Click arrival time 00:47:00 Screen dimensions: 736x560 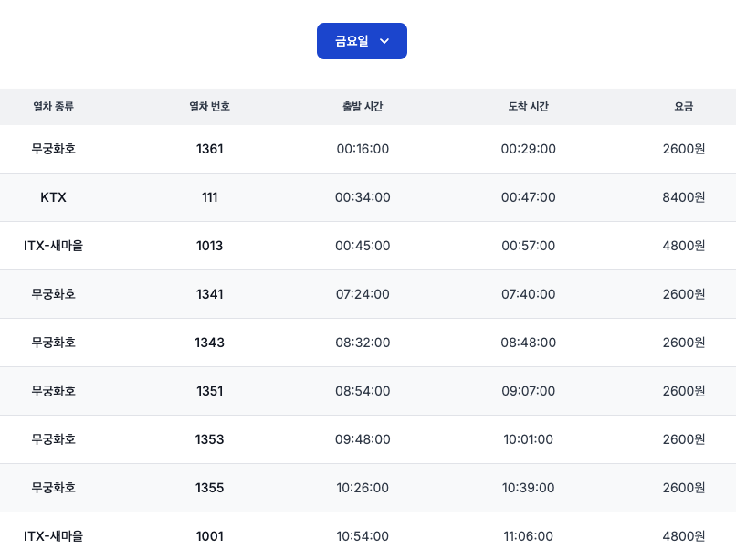(x=529, y=197)
